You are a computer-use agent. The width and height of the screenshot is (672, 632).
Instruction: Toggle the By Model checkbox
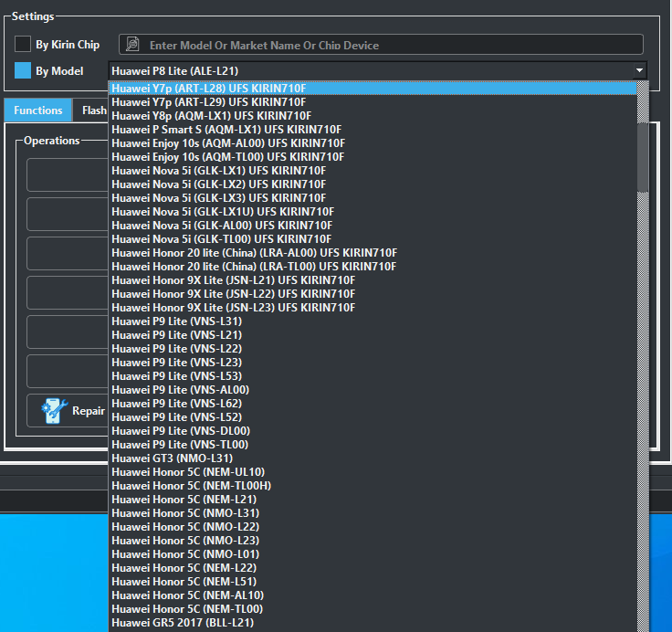click(x=23, y=70)
